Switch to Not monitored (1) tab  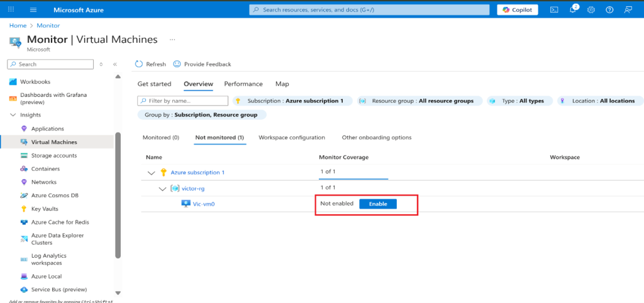[219, 137]
